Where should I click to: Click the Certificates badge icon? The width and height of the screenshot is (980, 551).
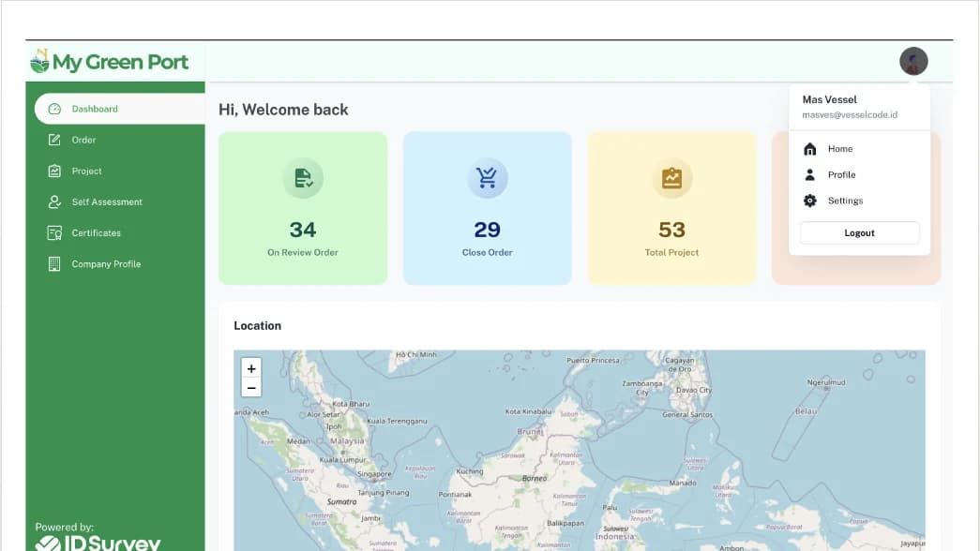pos(54,233)
